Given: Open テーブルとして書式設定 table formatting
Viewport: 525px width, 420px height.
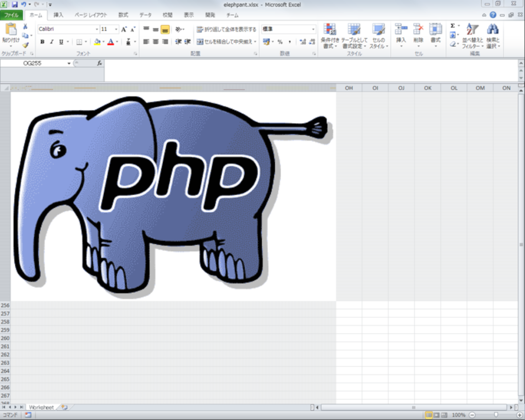Looking at the screenshot, I should (x=354, y=36).
